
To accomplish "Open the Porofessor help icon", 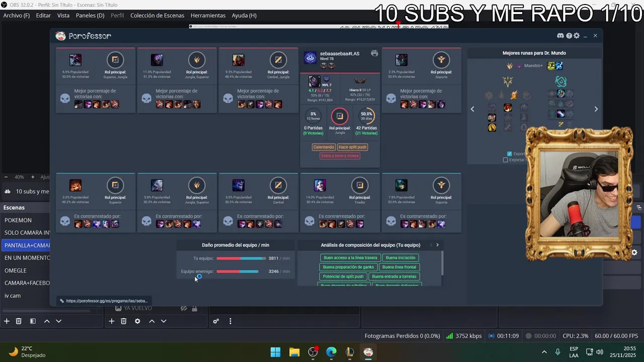I will (569, 36).
